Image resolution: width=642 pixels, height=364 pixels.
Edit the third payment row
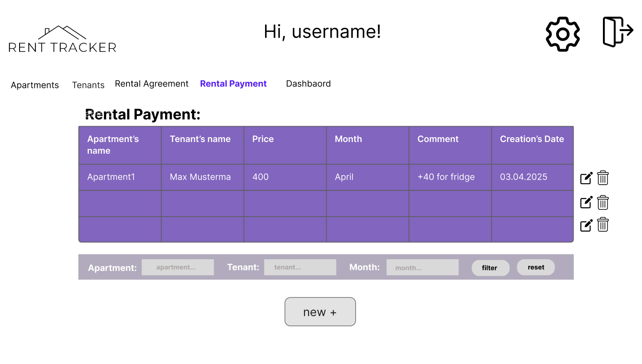coord(586,225)
